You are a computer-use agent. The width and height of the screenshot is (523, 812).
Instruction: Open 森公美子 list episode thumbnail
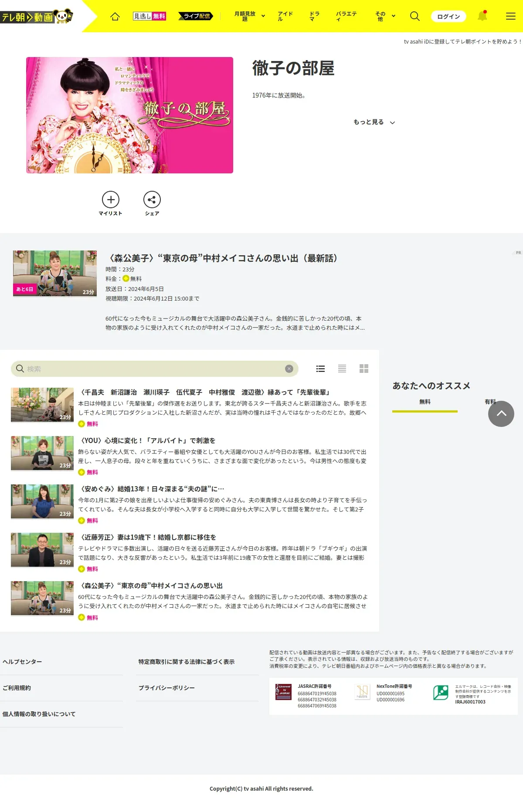(42, 598)
